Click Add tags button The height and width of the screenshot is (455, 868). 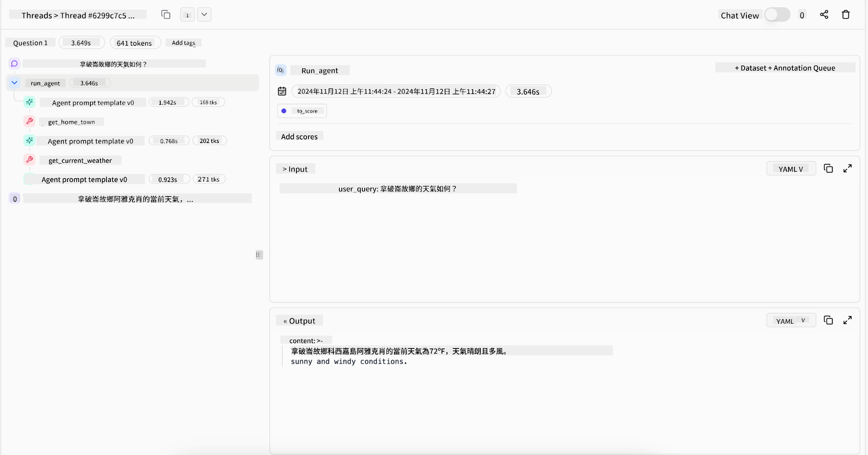pos(184,43)
